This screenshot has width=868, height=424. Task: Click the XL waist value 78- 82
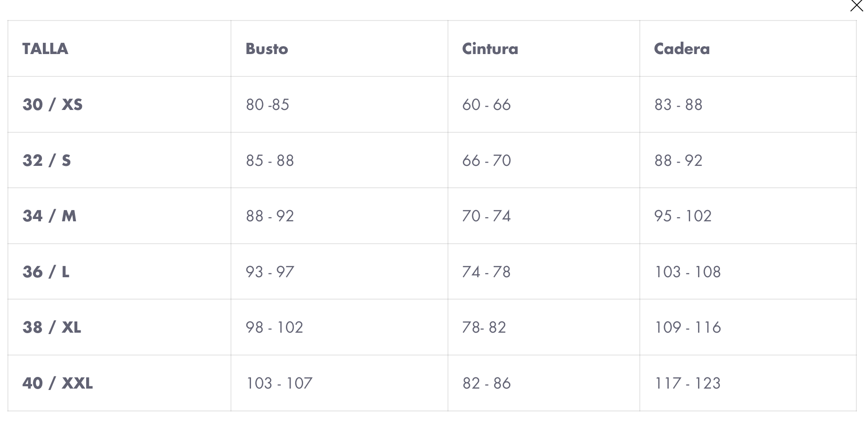pos(484,327)
